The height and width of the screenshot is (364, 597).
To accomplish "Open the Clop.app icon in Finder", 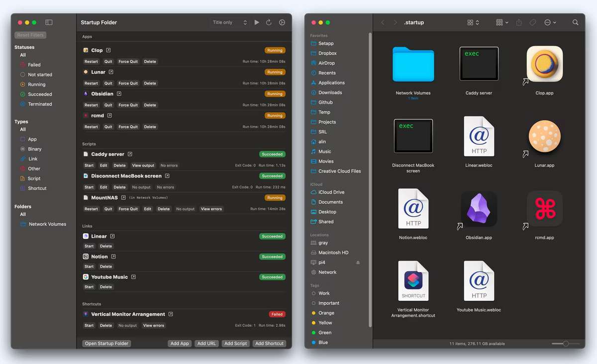I will click(x=544, y=64).
